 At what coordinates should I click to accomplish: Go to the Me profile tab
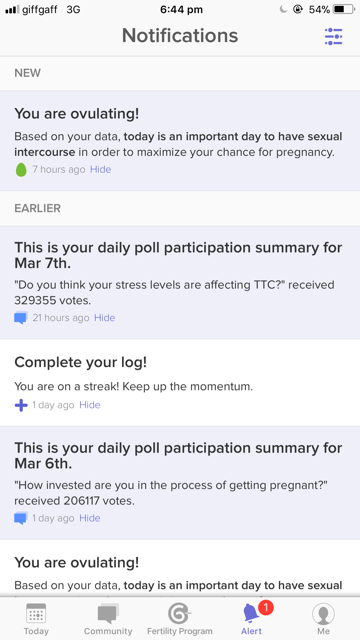[x=323, y=619]
